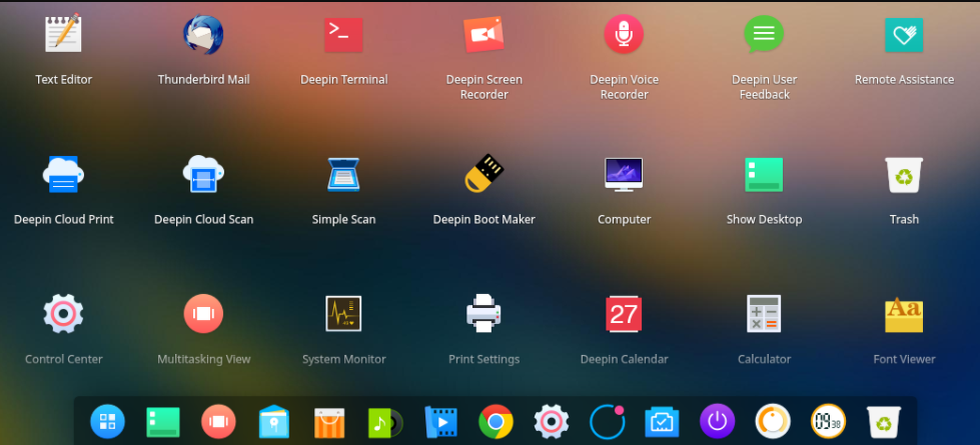Start Deepin Screen Recorder
The height and width of the screenshot is (445, 980).
tap(484, 34)
